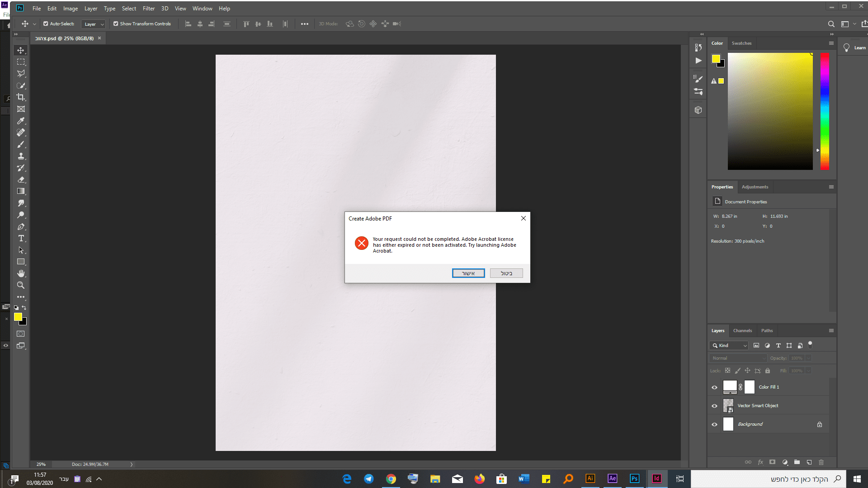Image resolution: width=868 pixels, height=488 pixels.
Task: Select the Horizontal Type tool
Action: (21, 238)
